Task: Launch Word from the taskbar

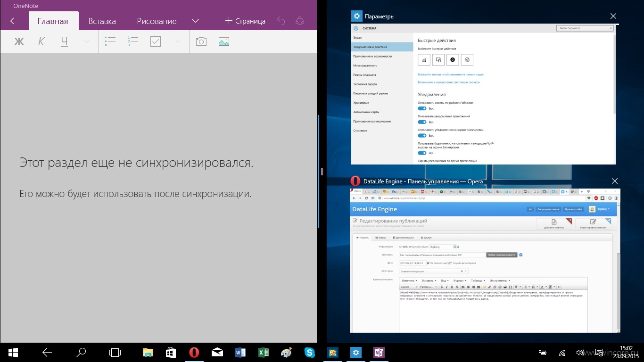Action: [x=240, y=352]
